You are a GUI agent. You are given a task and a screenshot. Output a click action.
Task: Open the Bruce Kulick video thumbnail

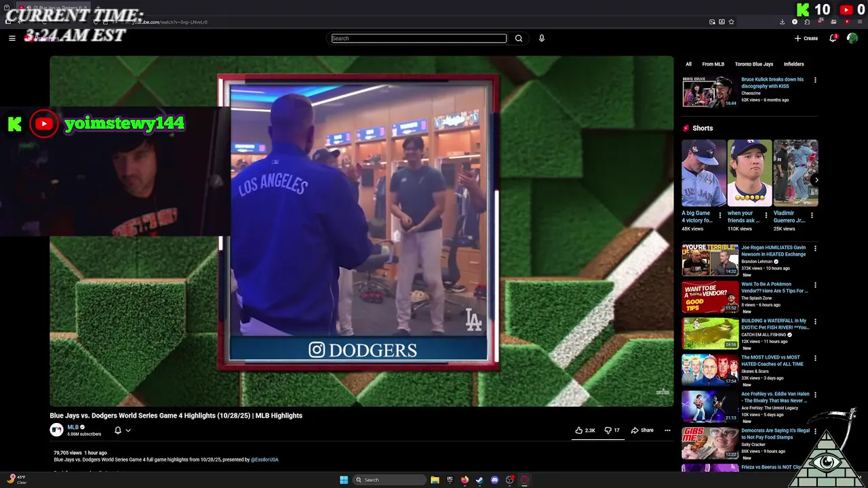point(709,91)
